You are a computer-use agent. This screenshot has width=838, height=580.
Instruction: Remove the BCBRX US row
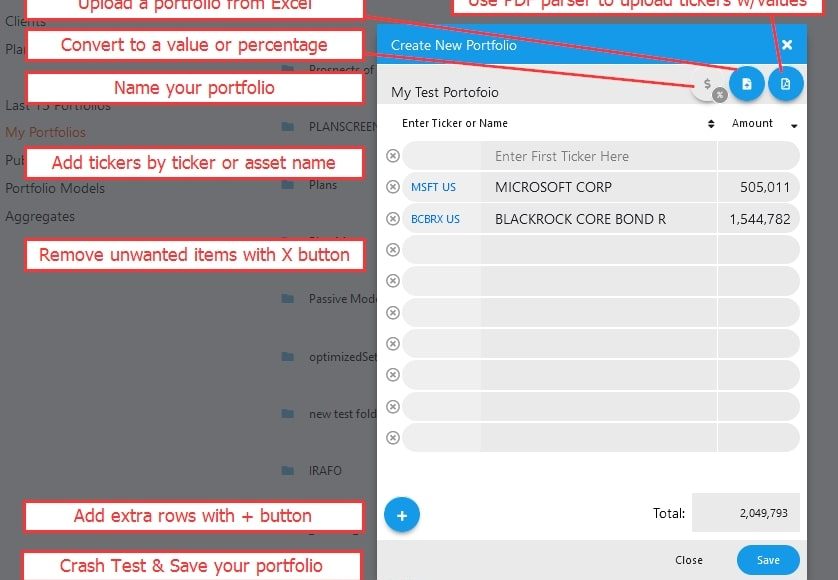pyautogui.click(x=393, y=219)
